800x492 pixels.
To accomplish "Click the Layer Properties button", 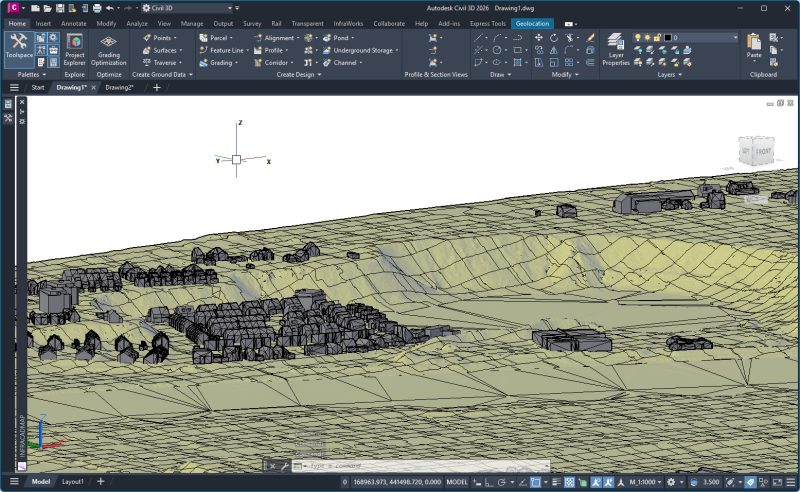I will click(616, 47).
